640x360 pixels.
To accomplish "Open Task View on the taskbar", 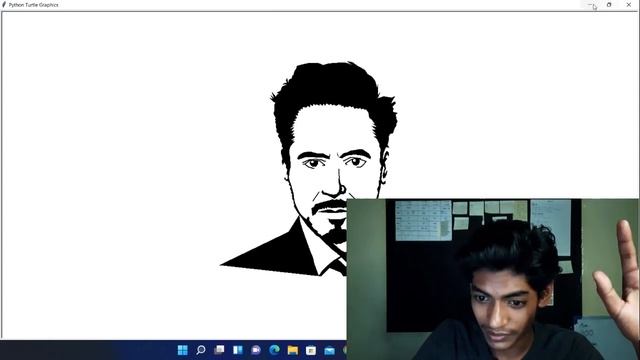I will (219, 350).
